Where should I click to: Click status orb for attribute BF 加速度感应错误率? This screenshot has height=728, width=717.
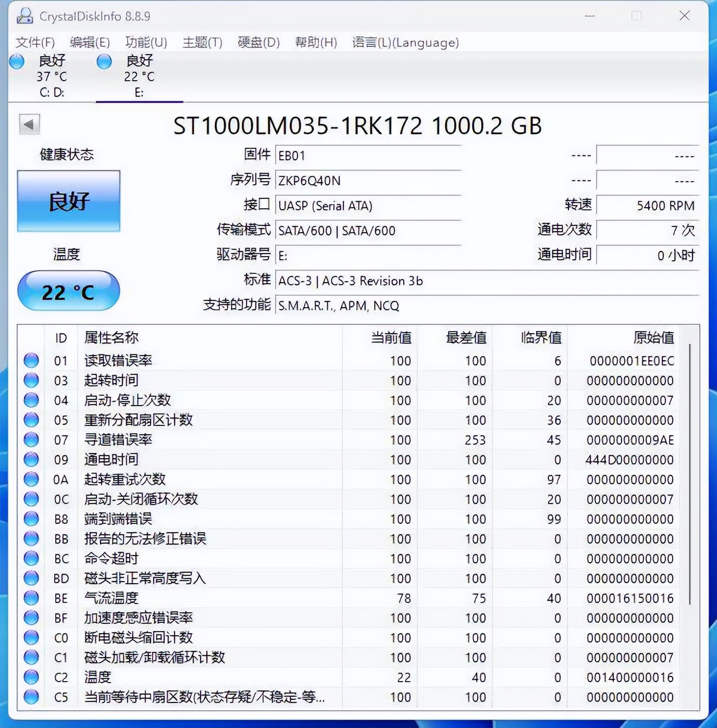click(31, 618)
